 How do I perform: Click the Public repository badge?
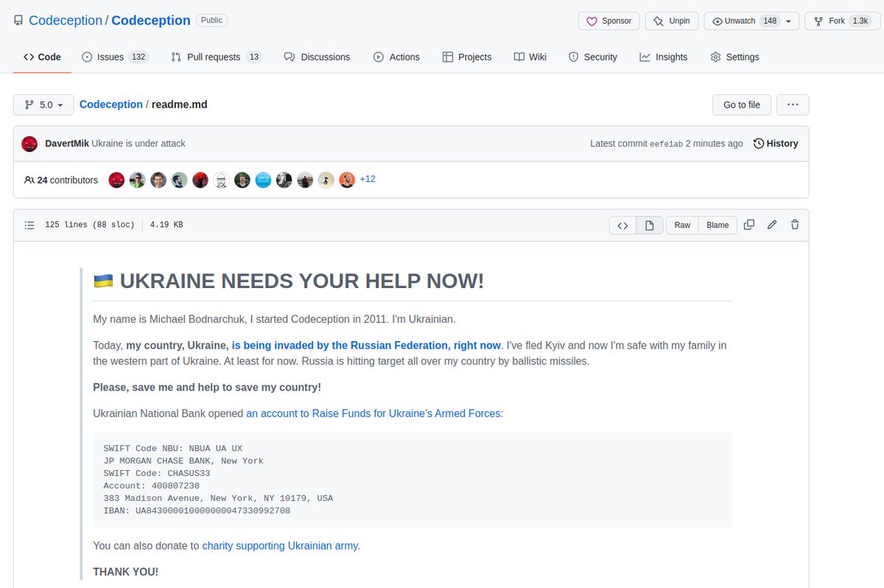[x=211, y=21]
